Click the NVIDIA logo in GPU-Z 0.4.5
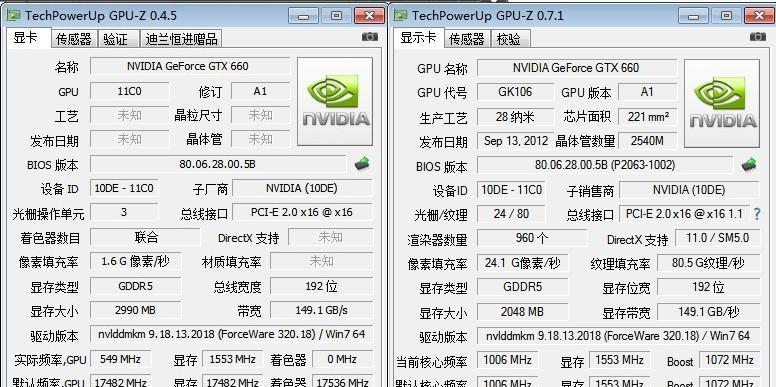Viewport: 776px width, 387px height. (335, 101)
